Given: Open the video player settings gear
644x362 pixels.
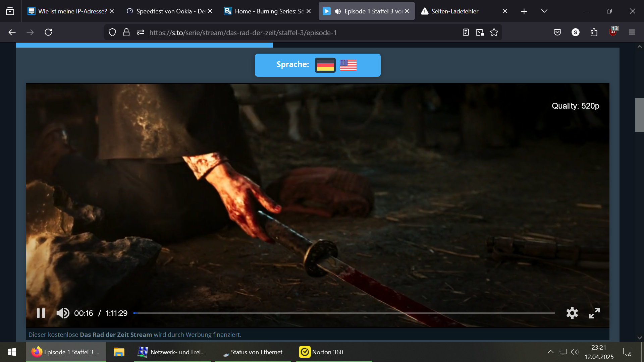Looking at the screenshot, I should point(572,313).
